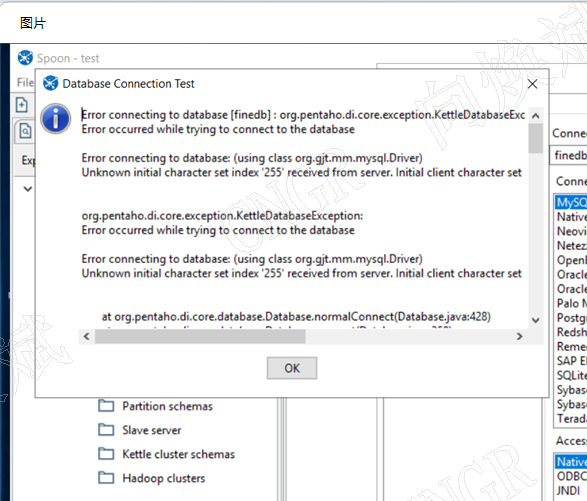This screenshot has width=587, height=501.
Task: Click OK in Database Connection Test dialog
Action: click(292, 368)
